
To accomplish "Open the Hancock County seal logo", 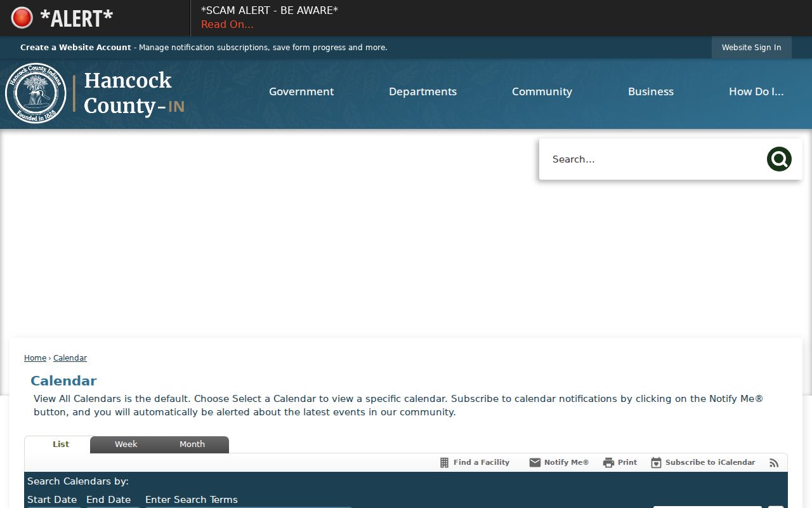I will tap(36, 93).
